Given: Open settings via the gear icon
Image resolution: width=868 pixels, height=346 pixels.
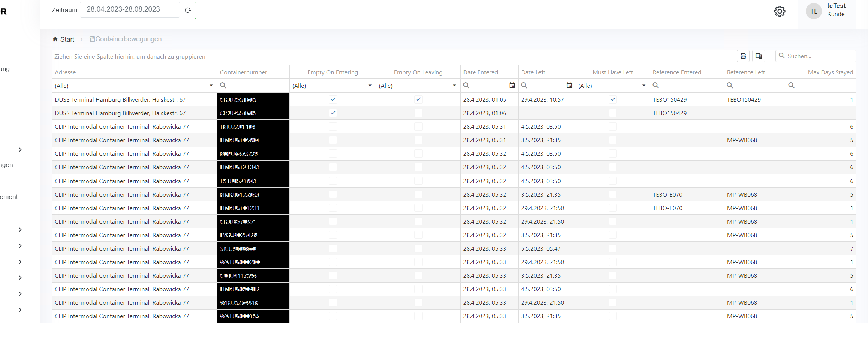Looking at the screenshot, I should [x=780, y=11].
